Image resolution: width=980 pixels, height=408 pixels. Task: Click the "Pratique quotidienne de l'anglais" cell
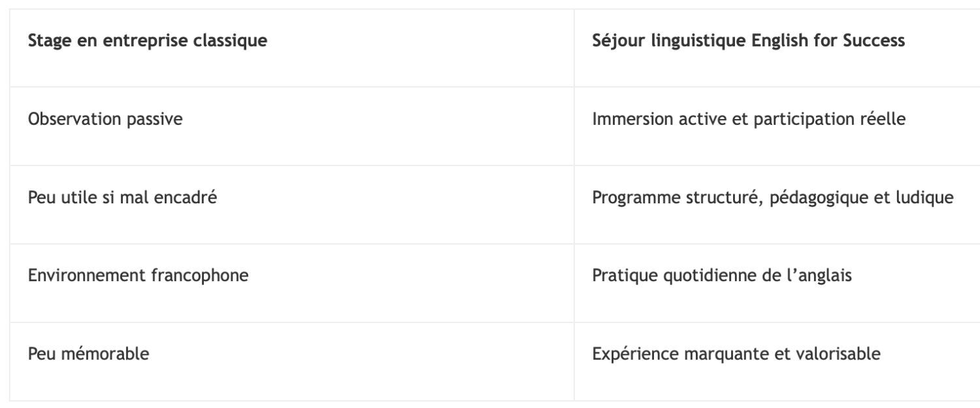722,277
